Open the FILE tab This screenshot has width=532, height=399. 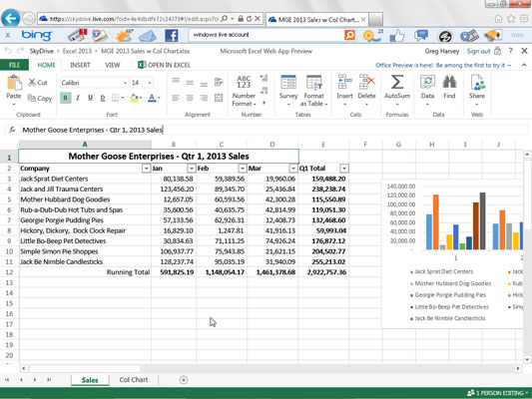click(14, 65)
